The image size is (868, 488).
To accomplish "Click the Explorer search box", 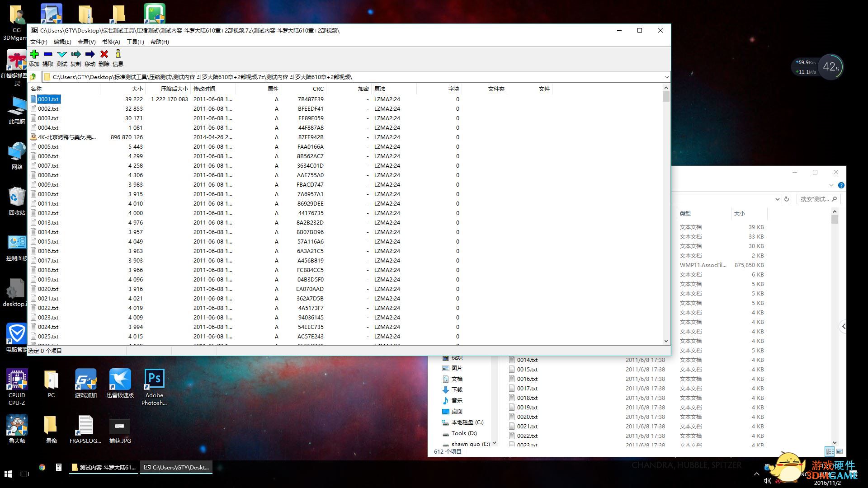I will pos(815,199).
